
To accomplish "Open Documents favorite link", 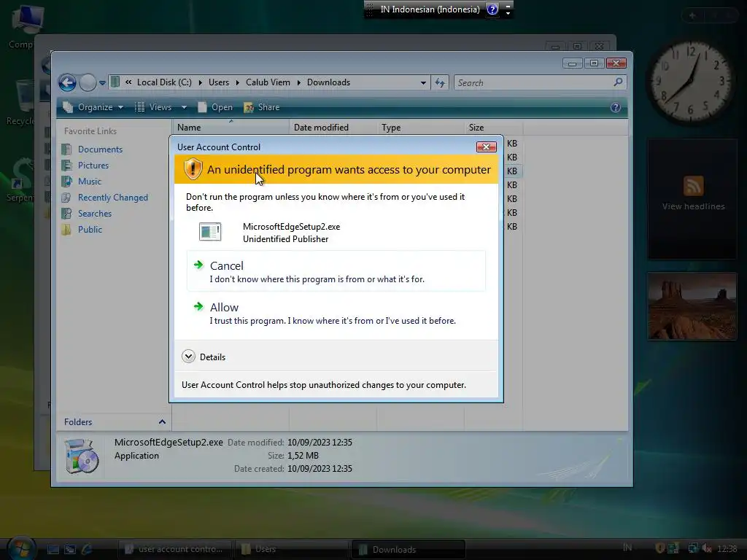I will 100,149.
